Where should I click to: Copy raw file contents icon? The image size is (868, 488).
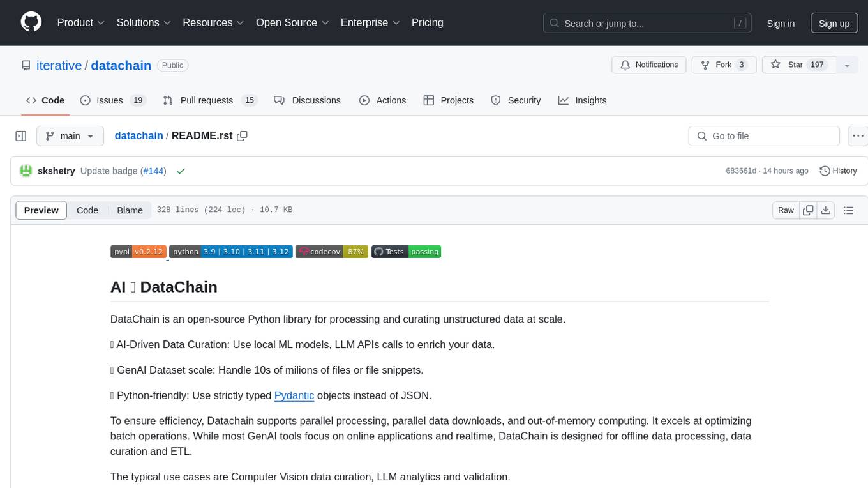point(808,210)
